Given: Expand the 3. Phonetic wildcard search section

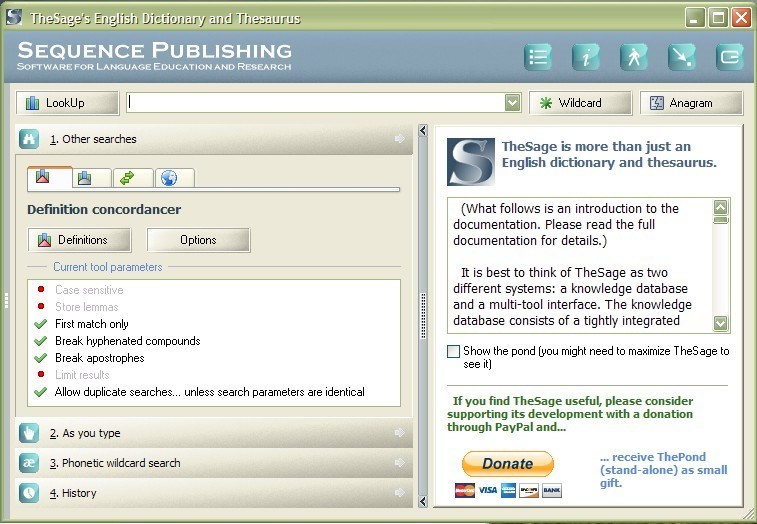Looking at the screenshot, I should [x=214, y=463].
